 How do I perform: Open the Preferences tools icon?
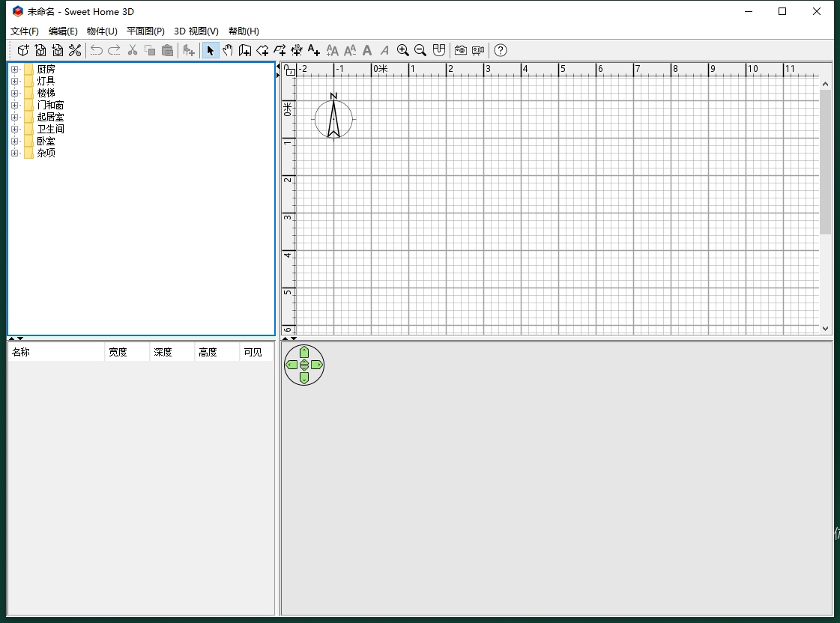(75, 50)
